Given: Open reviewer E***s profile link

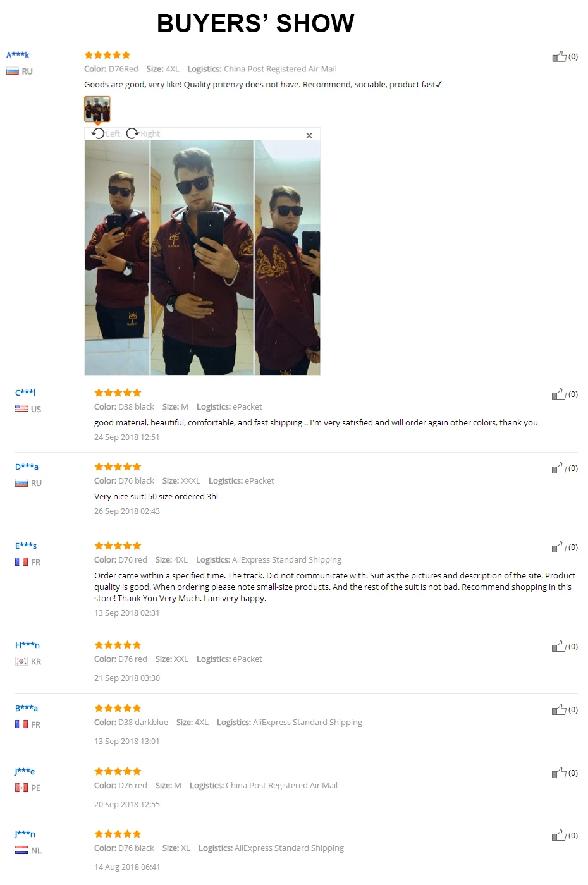Looking at the screenshot, I should [26, 546].
